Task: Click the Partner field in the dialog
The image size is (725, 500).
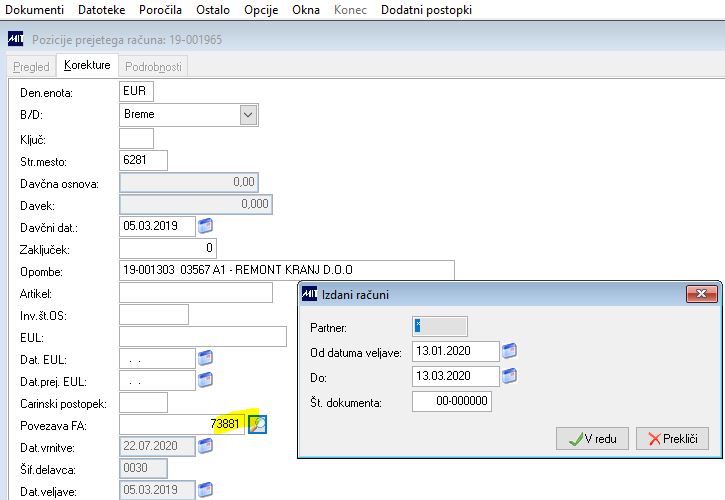Action: (440, 327)
